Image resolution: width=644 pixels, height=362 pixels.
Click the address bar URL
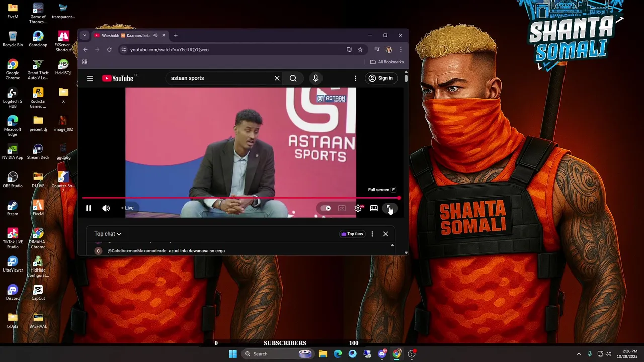coord(170,50)
